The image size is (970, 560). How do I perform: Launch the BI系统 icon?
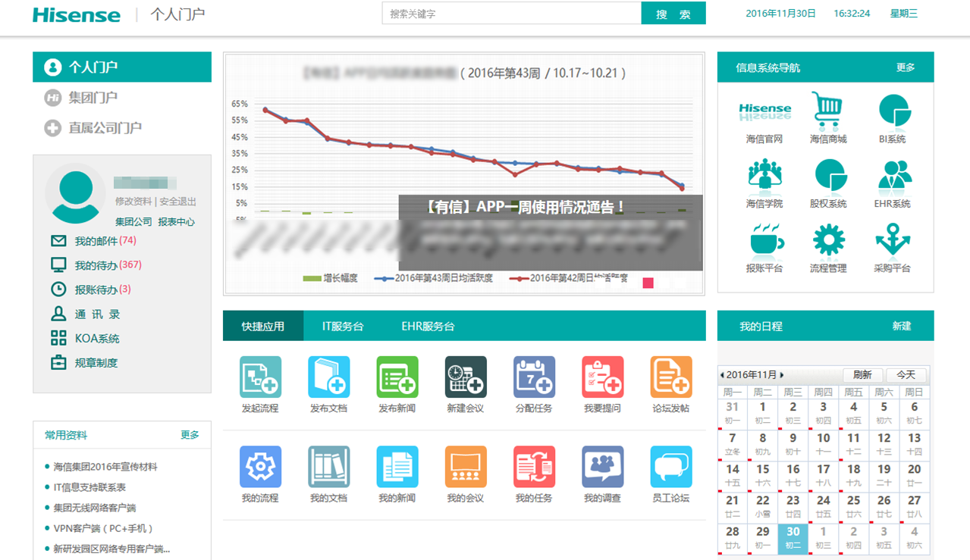tap(893, 111)
